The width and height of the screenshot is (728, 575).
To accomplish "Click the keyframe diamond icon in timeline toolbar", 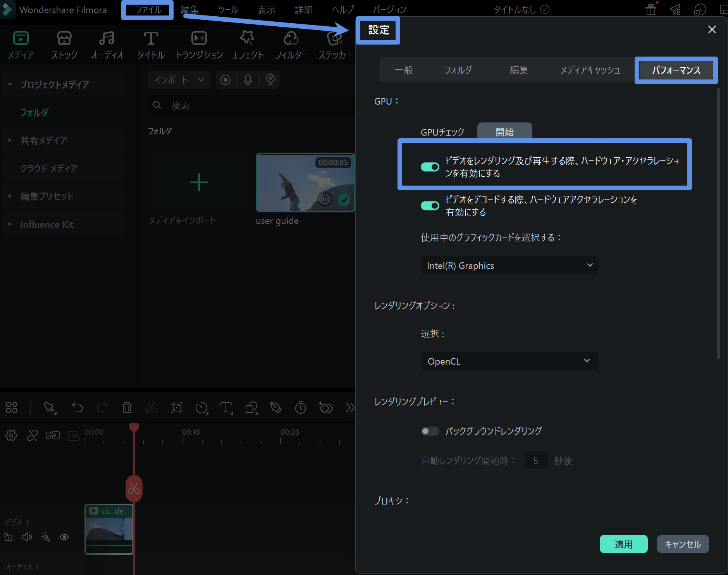I will tap(326, 408).
